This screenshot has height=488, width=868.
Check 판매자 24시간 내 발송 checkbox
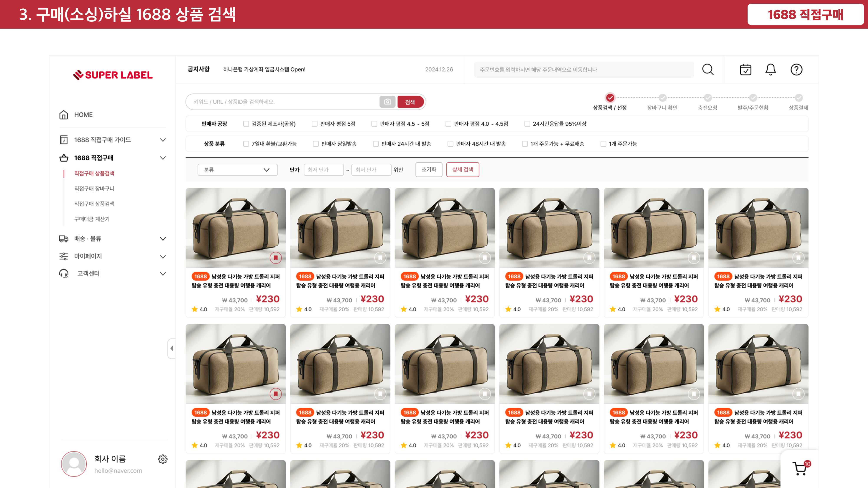[376, 144]
